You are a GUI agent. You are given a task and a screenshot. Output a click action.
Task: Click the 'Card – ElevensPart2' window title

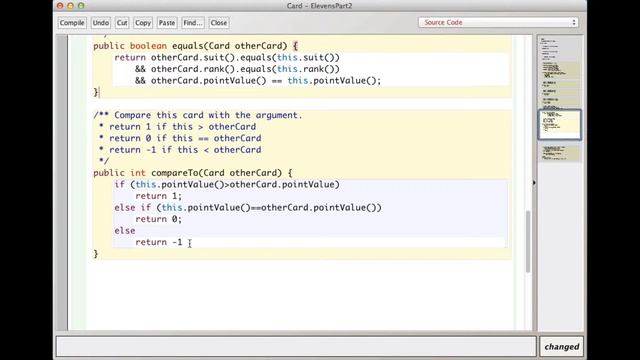click(319, 6)
